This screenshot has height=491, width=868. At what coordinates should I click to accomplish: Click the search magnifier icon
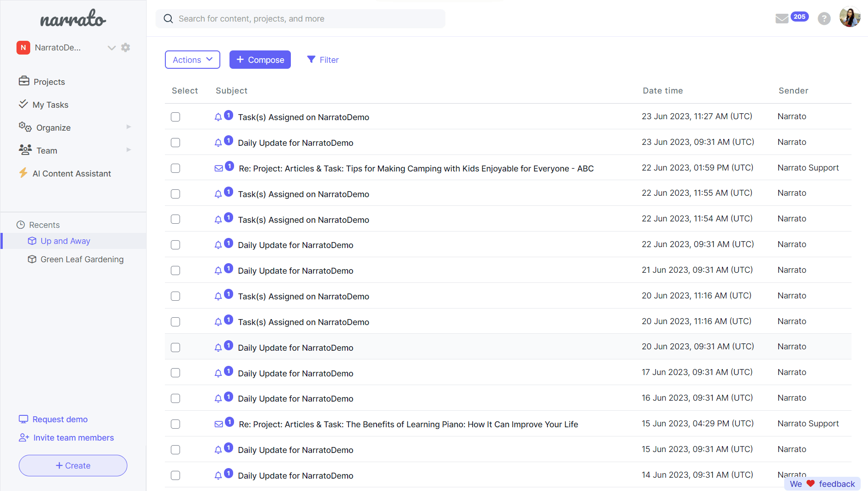pyautogui.click(x=169, y=19)
